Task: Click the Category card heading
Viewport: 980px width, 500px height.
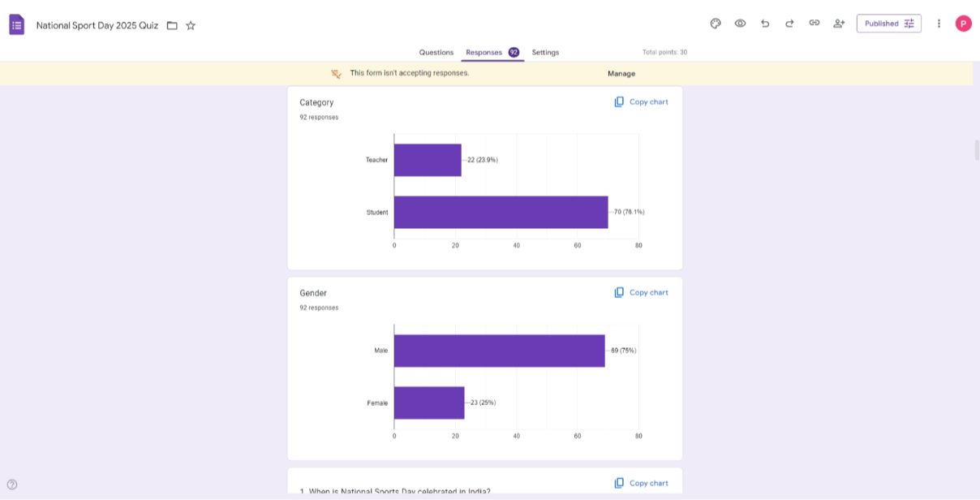Action: point(316,102)
